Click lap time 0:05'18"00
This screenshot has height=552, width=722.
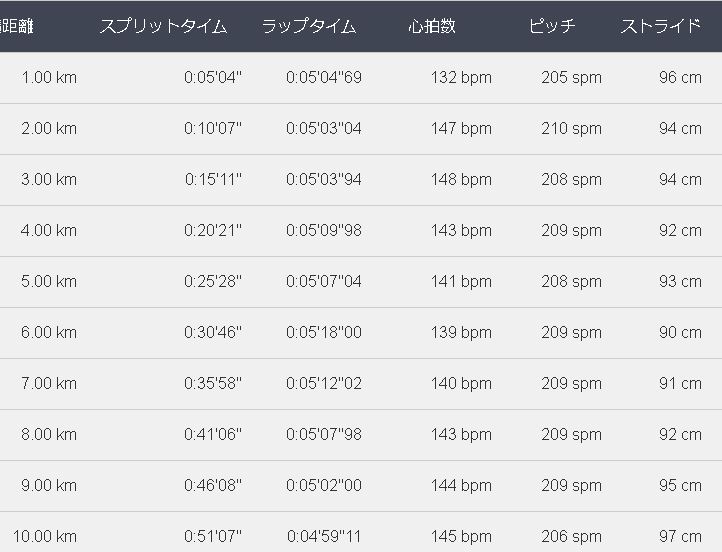(x=324, y=333)
